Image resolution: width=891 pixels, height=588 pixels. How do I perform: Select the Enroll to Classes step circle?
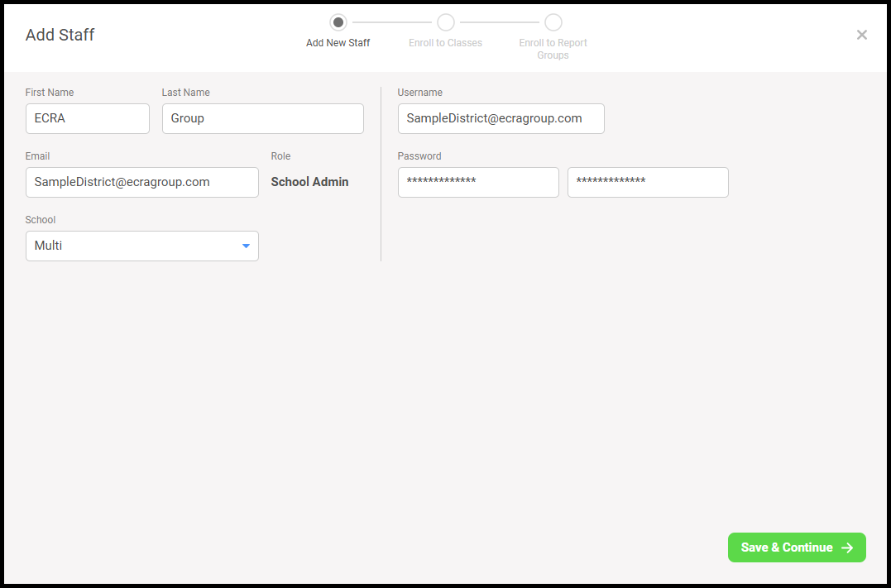click(x=445, y=22)
